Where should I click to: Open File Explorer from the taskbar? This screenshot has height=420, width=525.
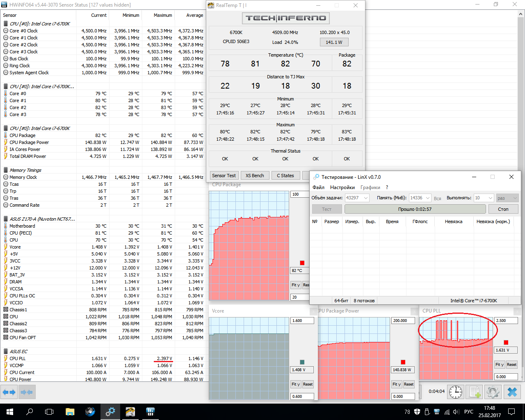coord(70,412)
